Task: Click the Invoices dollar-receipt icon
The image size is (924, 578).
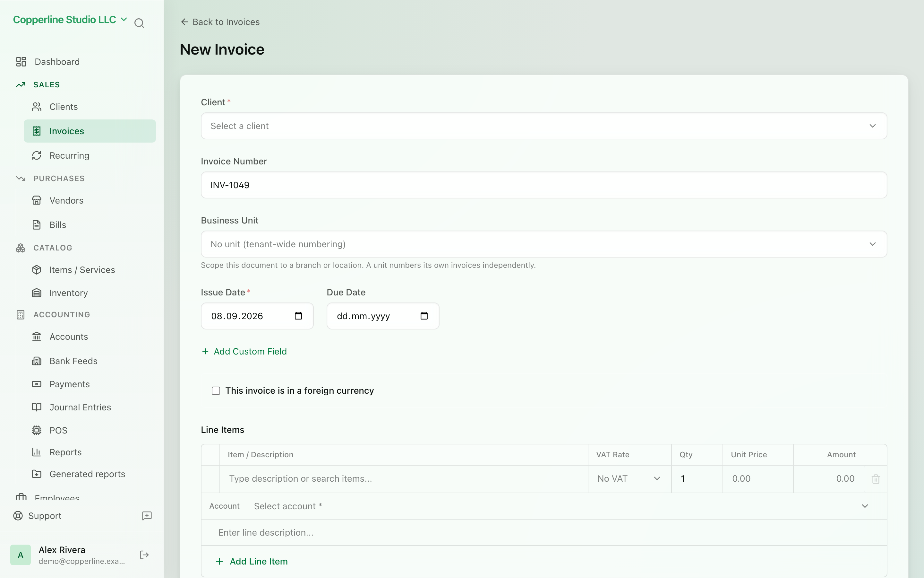Action: click(x=37, y=131)
